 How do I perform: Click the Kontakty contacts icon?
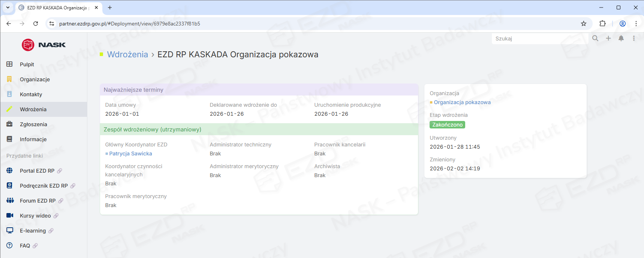(10, 94)
